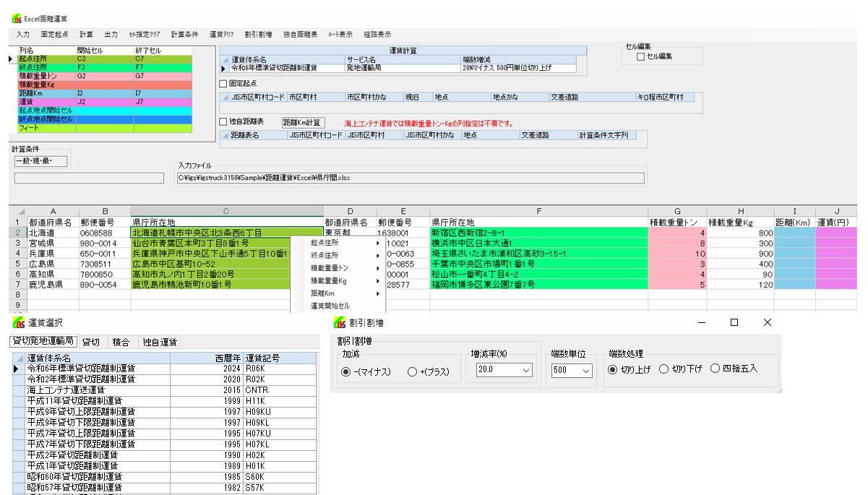Tick the 固定起点 checkbox
Screen dimensions: 868x495
(223, 84)
